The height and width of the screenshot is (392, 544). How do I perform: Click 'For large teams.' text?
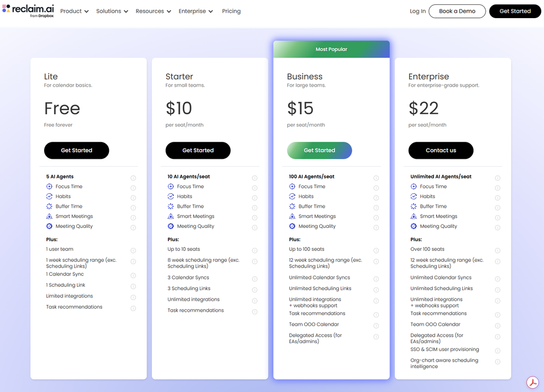point(307,86)
